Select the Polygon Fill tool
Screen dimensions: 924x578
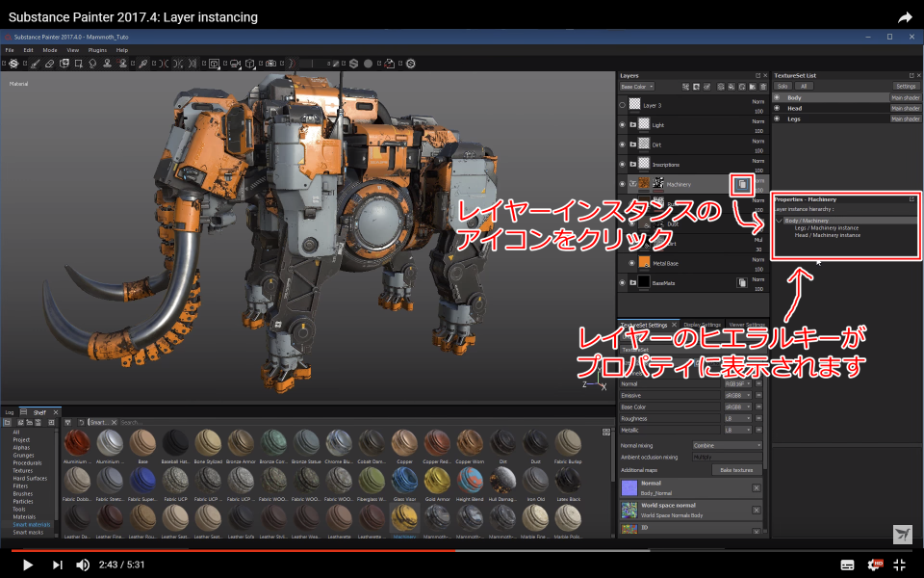click(78, 64)
